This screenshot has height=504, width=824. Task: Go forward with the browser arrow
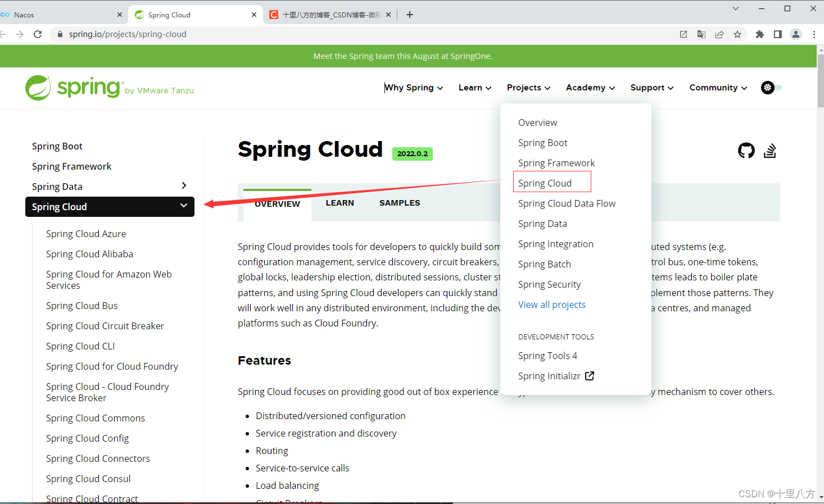coord(20,34)
